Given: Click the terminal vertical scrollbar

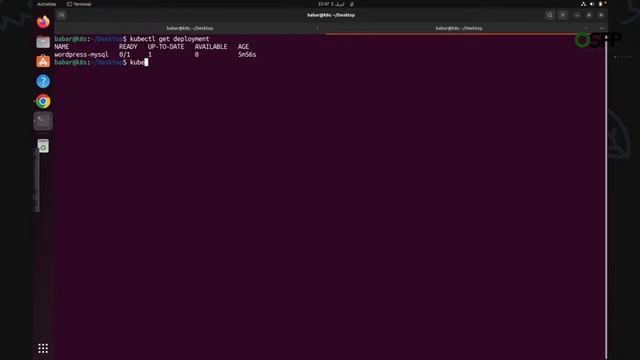Looking at the screenshot, I should coord(606,196).
